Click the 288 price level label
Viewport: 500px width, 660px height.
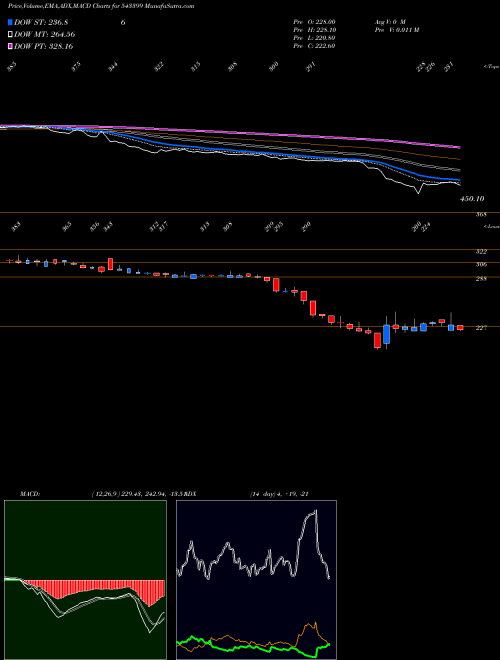[x=481, y=279]
